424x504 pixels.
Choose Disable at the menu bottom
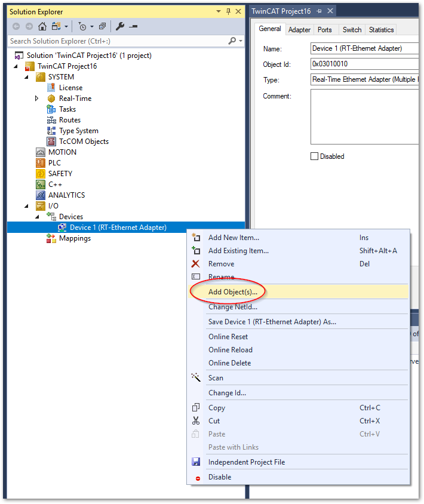point(299,477)
